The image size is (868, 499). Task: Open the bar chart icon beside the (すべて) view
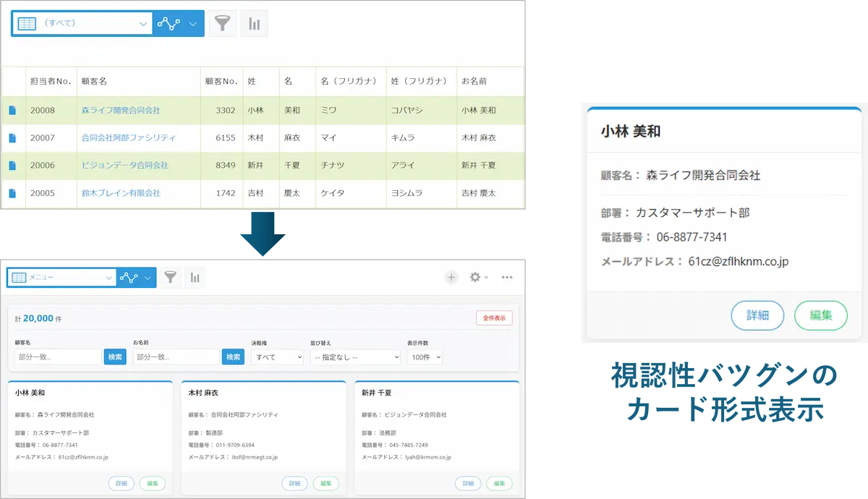[254, 23]
